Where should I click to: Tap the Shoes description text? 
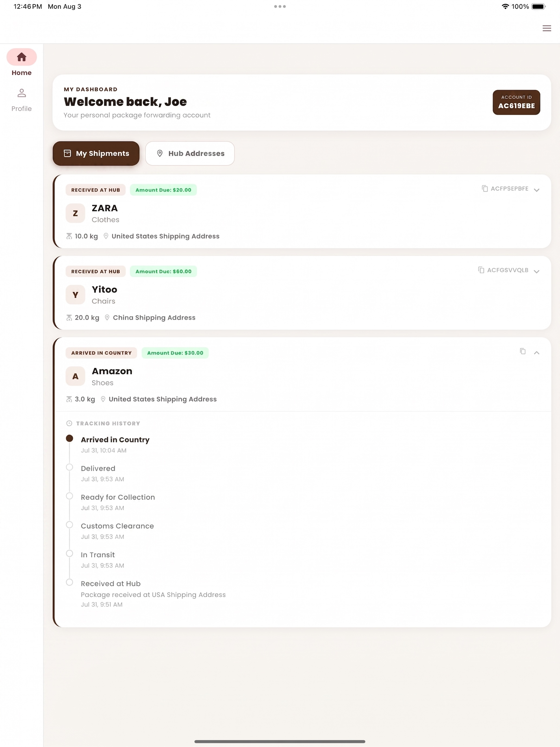103,383
